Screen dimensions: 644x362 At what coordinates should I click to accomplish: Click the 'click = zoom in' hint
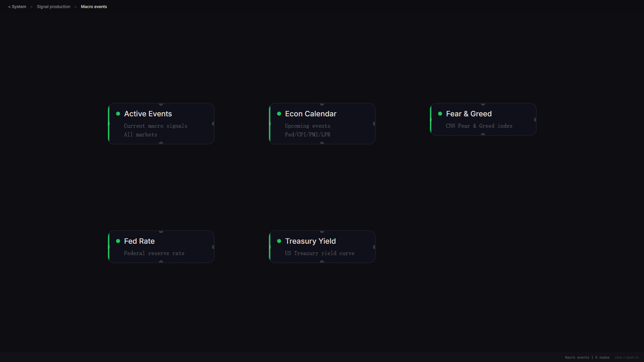[627, 358]
